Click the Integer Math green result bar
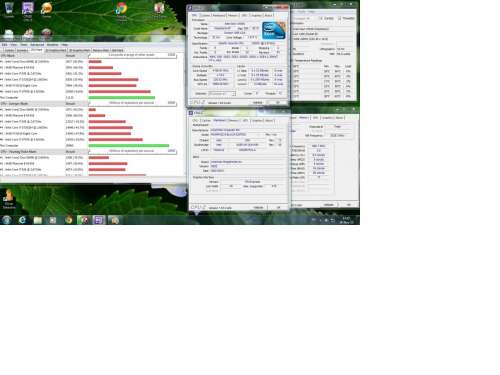 (129, 146)
